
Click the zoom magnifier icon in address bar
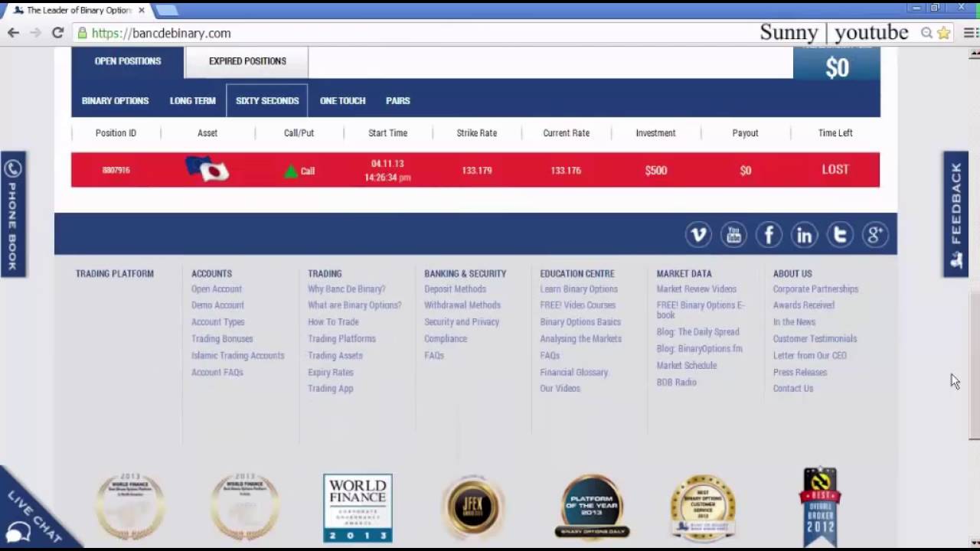(x=926, y=33)
